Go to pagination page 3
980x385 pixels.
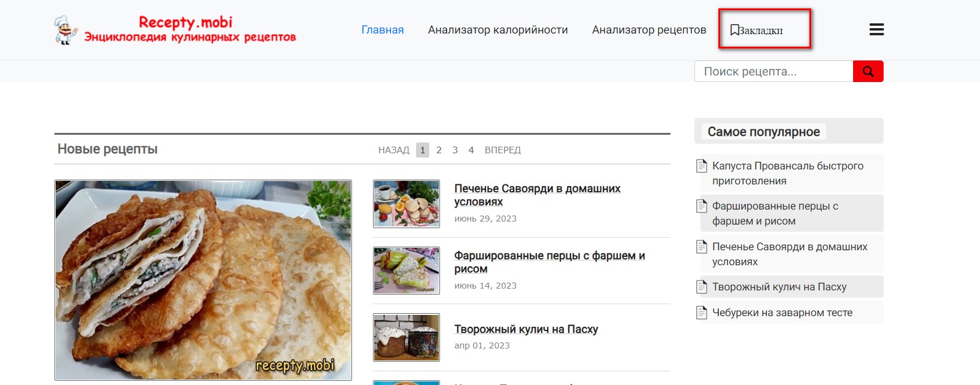pyautogui.click(x=455, y=150)
